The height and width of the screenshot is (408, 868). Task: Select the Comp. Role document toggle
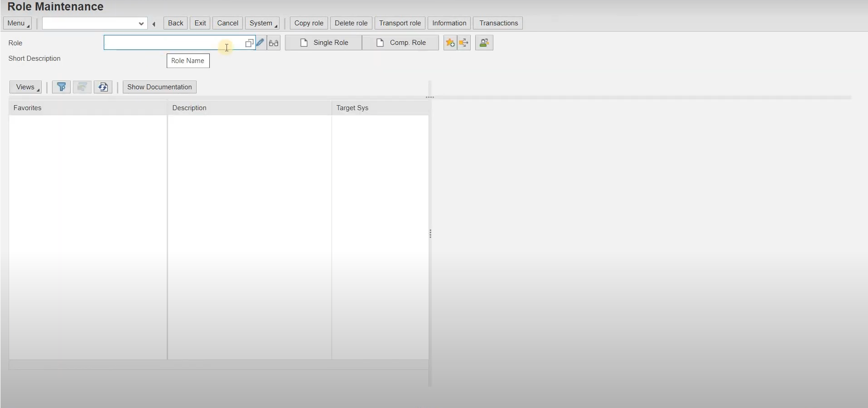coord(400,42)
